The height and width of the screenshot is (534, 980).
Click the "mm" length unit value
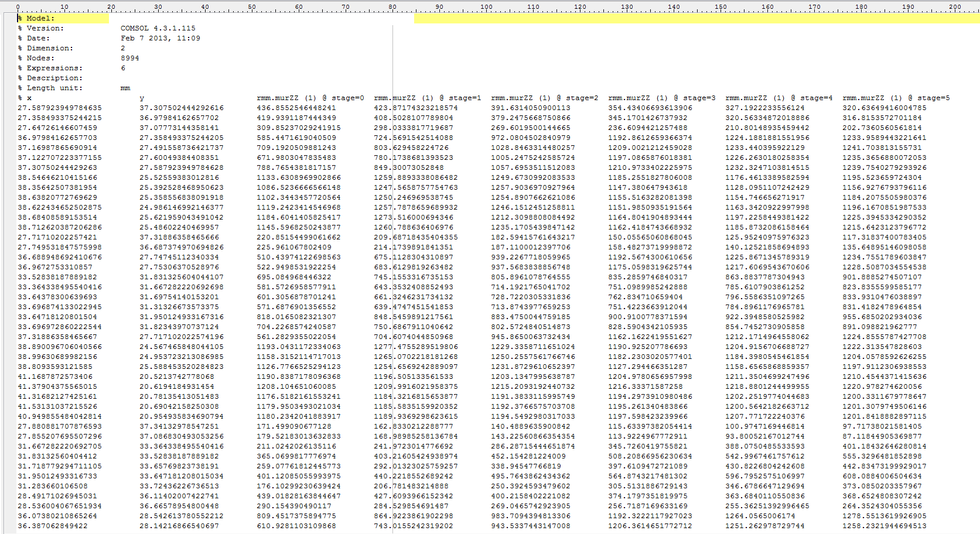point(125,88)
